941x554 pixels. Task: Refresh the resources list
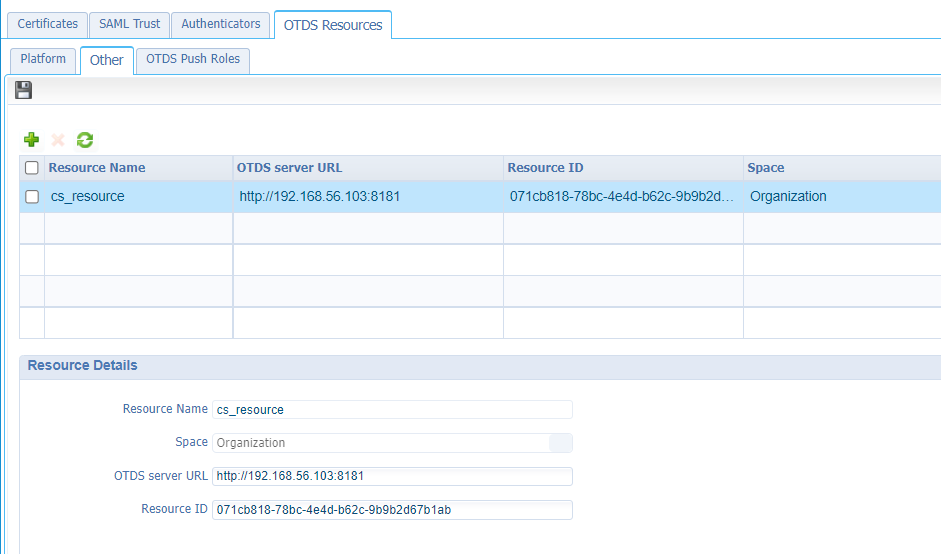[x=85, y=140]
